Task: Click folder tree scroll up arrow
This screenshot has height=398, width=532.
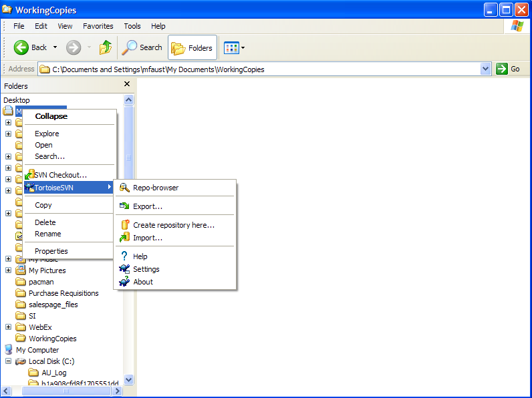Action: [x=128, y=99]
